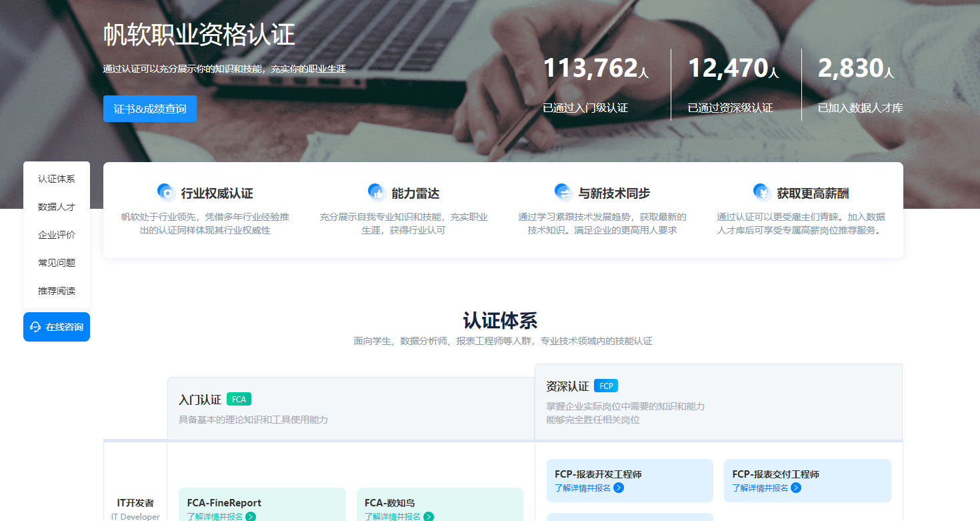
Task: Click 已通过资深级认证 label
Action: pyautogui.click(x=730, y=107)
